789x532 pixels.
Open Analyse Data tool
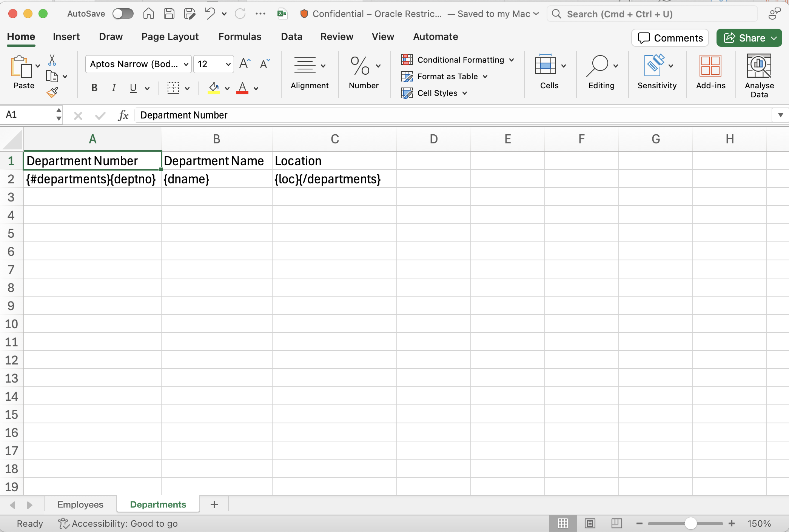point(759,75)
